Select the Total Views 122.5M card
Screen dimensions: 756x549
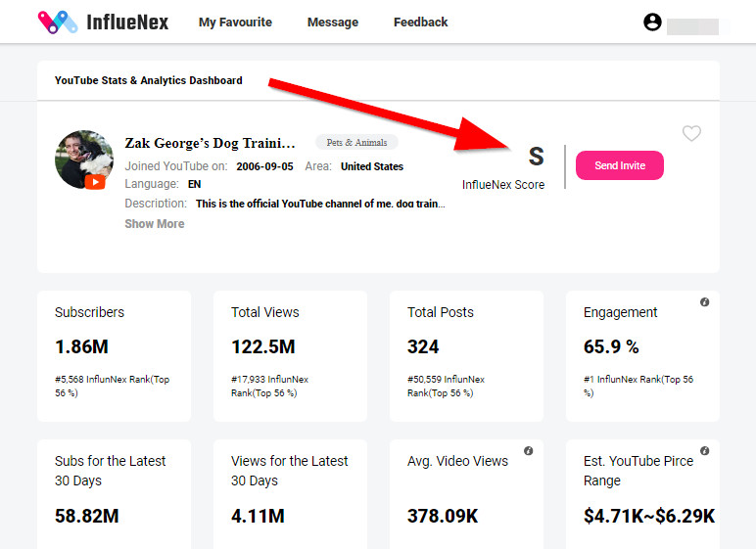(x=290, y=356)
